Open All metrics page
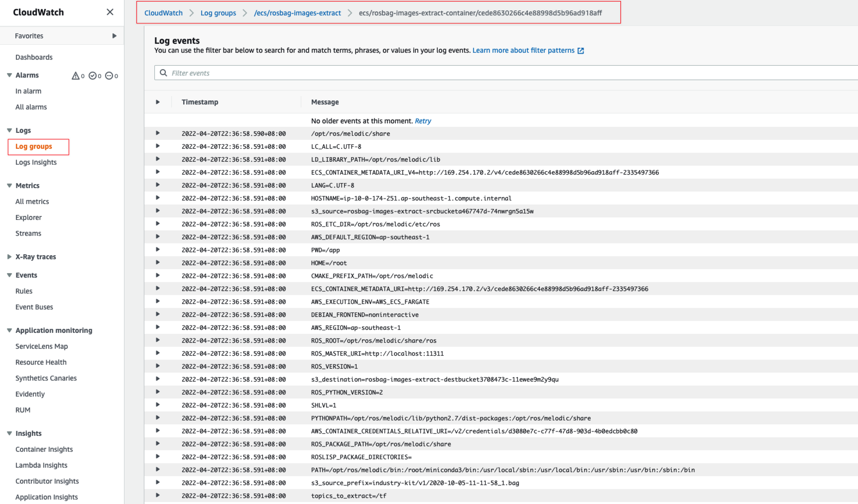Screen dimensions: 858x504 [x=32, y=202]
